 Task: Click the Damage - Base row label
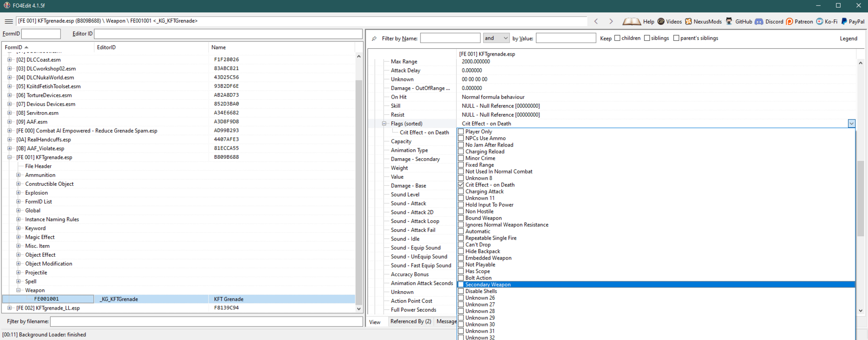408,186
